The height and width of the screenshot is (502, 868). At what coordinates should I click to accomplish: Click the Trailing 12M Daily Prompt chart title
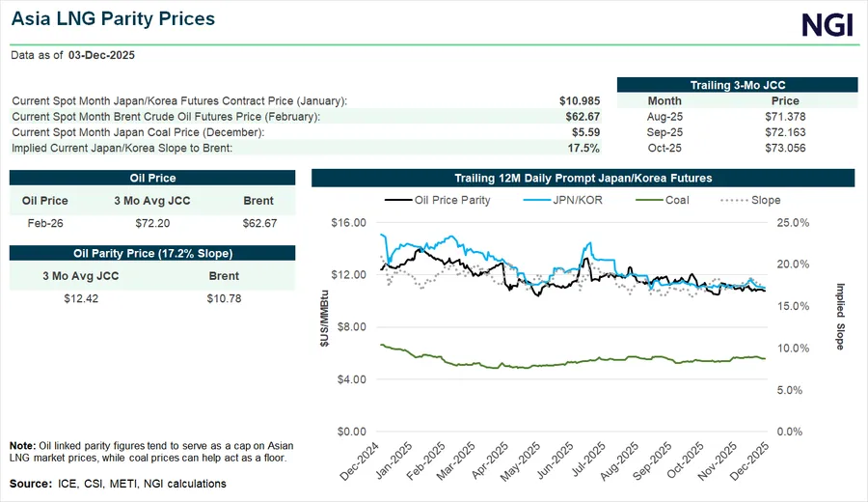(583, 178)
